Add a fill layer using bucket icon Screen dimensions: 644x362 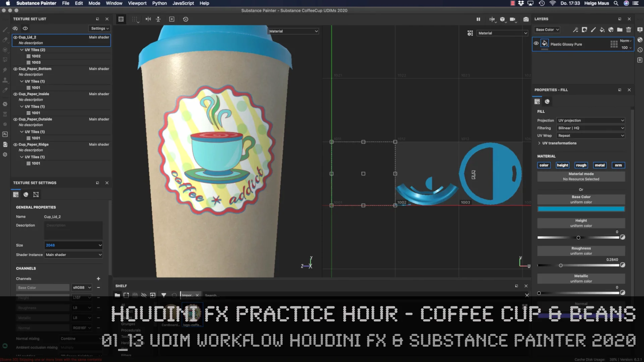click(602, 29)
